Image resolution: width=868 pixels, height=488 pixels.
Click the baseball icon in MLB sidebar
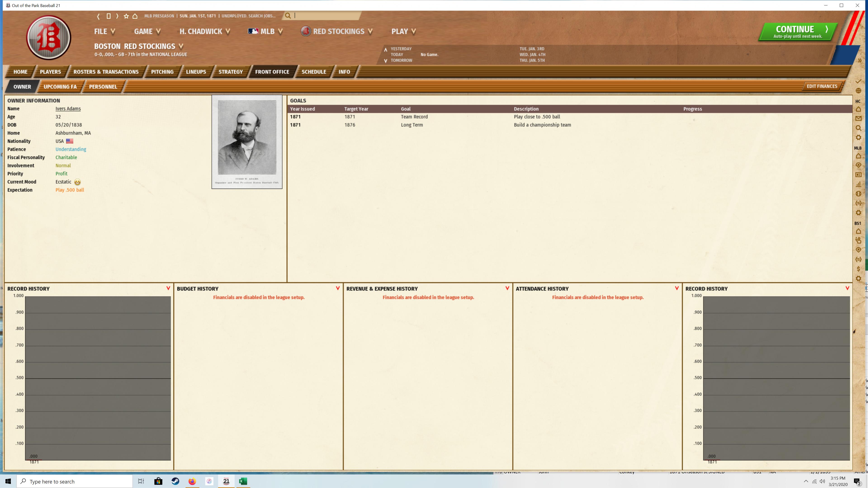point(858,194)
